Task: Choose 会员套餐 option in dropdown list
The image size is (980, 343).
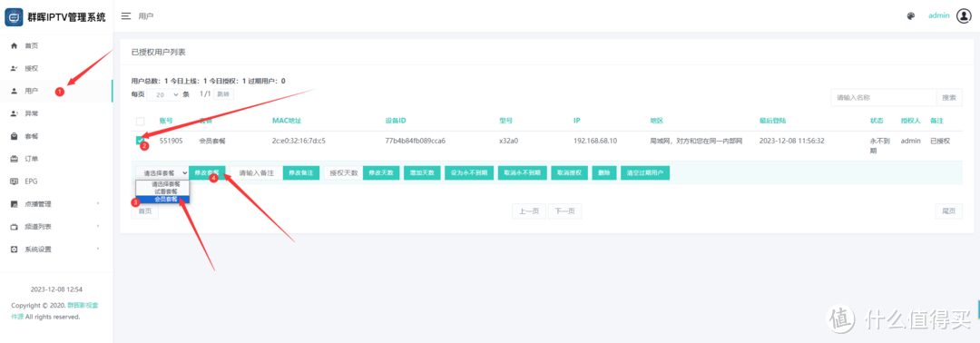Action: [x=162, y=200]
